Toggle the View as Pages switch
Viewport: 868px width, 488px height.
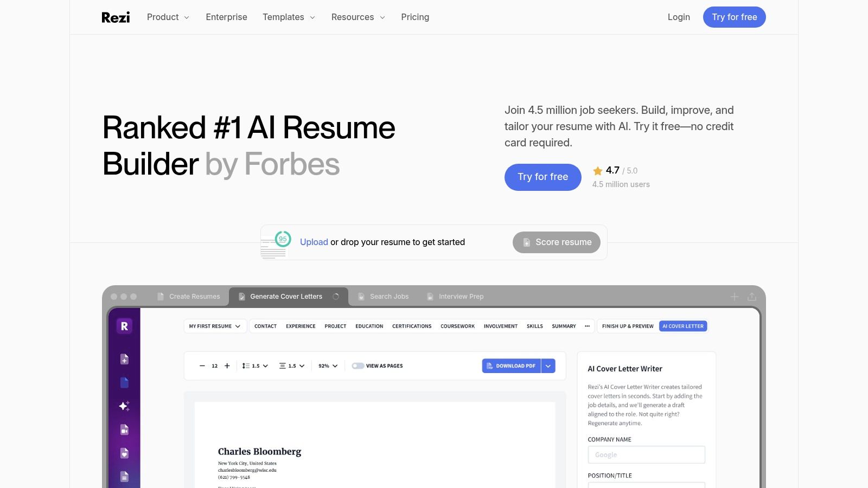pos(358,366)
